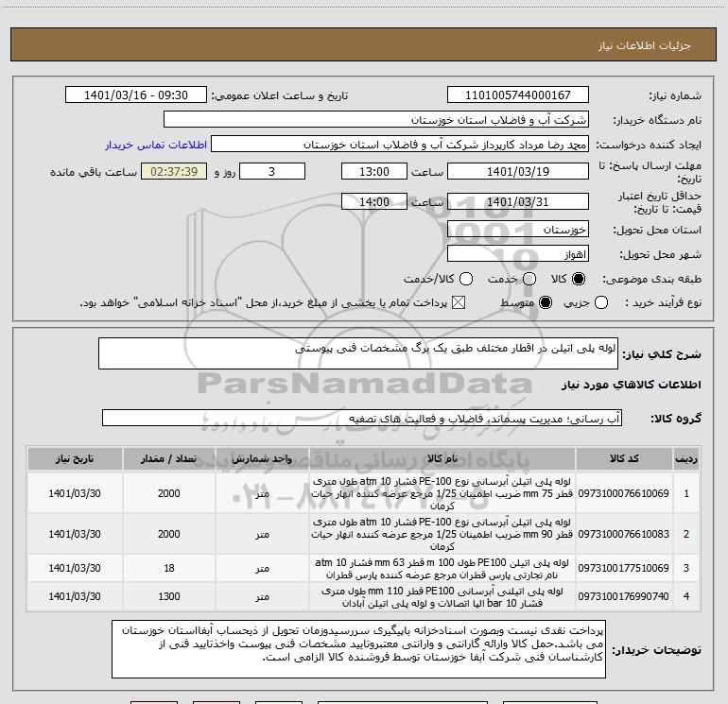Viewport: 728px width, 704px height.
Task: Click the کد کالا column header
Action: 624,459
